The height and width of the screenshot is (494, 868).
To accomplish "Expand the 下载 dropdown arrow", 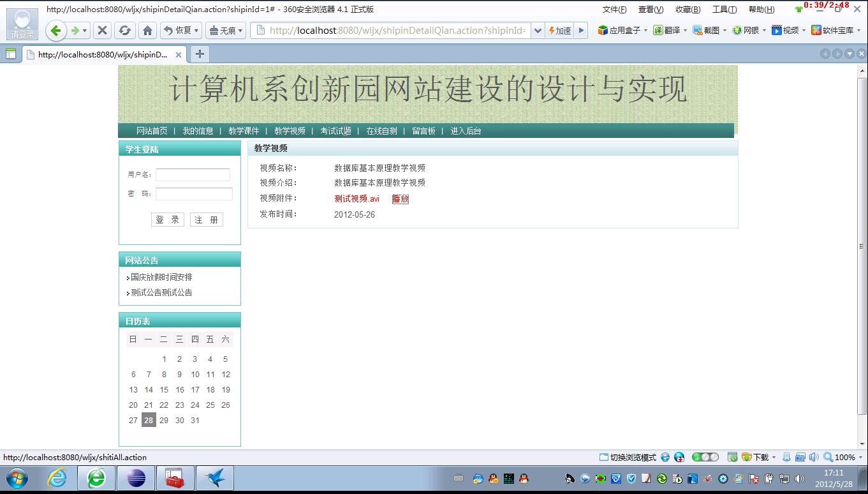I will click(x=774, y=457).
